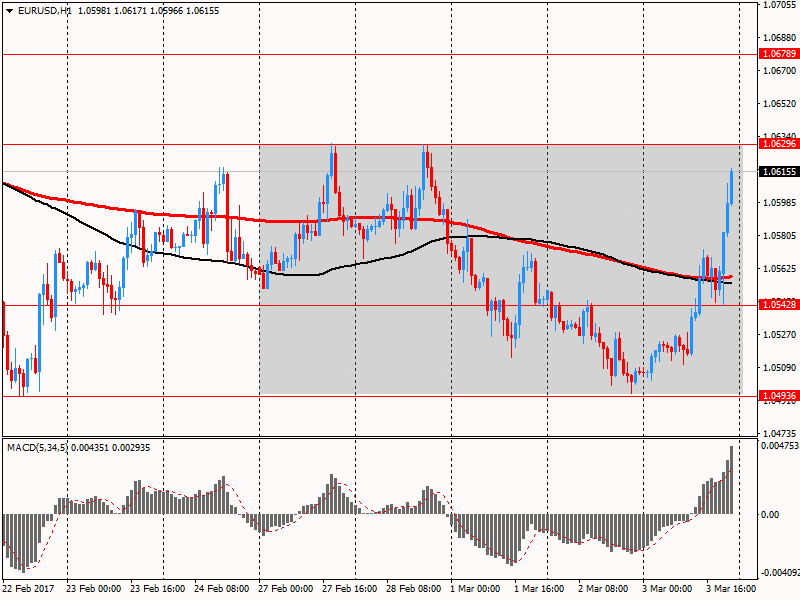Click the red 1.04936 price label
The image size is (800, 600).
[778, 396]
